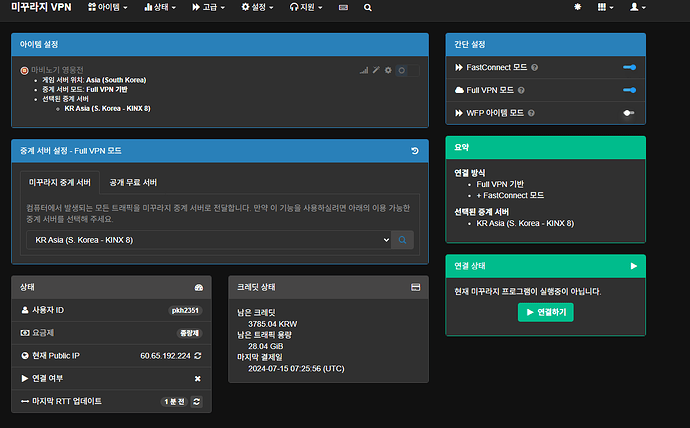Toggle the FastConnect 모드 switch

(629, 67)
